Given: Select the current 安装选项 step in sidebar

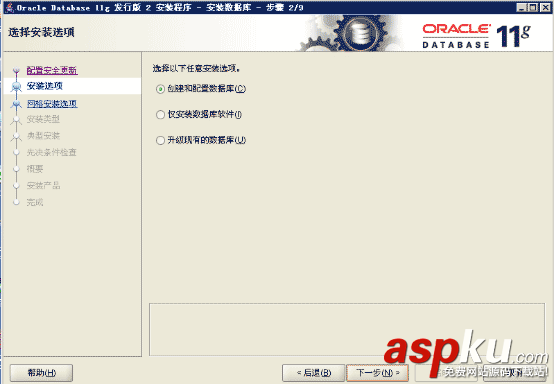Looking at the screenshot, I should [45, 86].
